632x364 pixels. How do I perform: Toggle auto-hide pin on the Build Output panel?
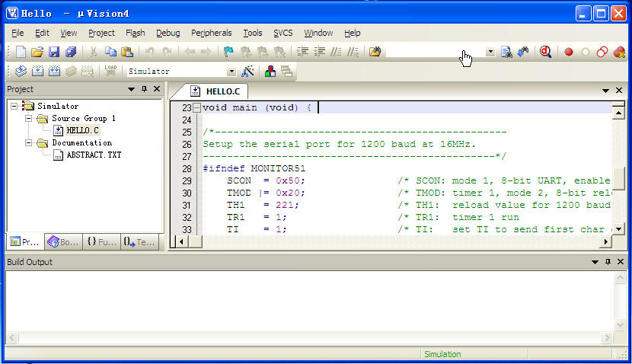606,262
